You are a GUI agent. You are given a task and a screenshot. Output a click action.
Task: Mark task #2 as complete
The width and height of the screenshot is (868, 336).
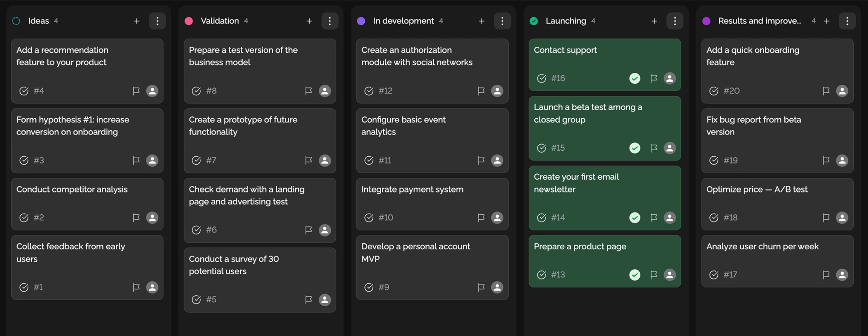[x=24, y=218]
